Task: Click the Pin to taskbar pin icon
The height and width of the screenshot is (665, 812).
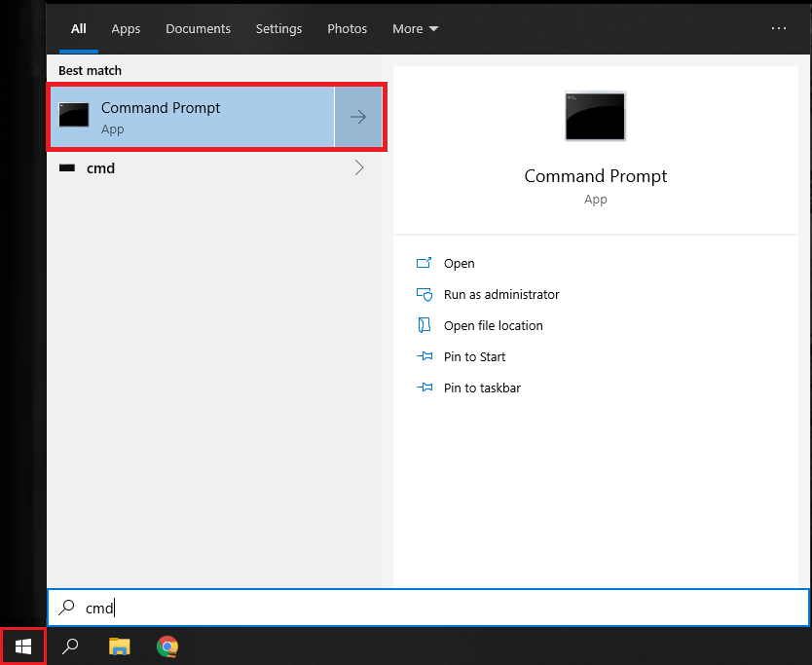Action: 424,388
